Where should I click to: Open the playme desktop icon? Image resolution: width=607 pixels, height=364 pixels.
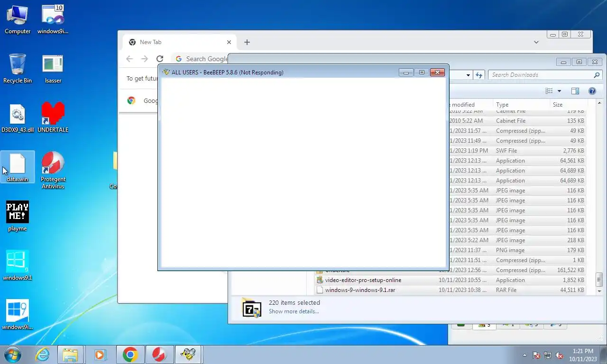[x=18, y=217]
